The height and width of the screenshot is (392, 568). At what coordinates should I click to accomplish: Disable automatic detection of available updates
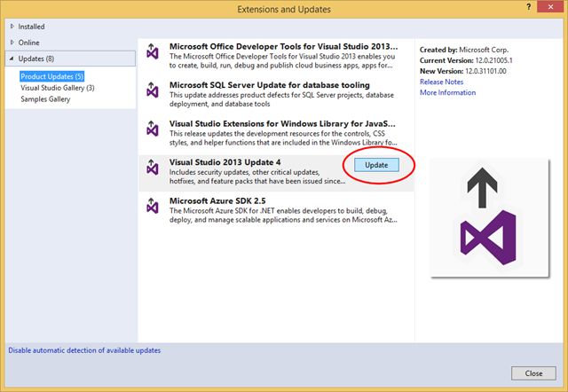[84, 350]
